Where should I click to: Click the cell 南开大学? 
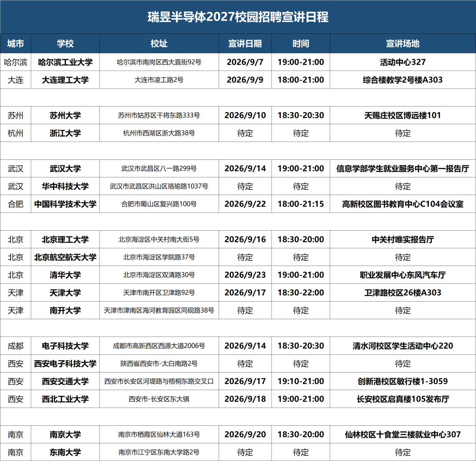[x=65, y=310]
